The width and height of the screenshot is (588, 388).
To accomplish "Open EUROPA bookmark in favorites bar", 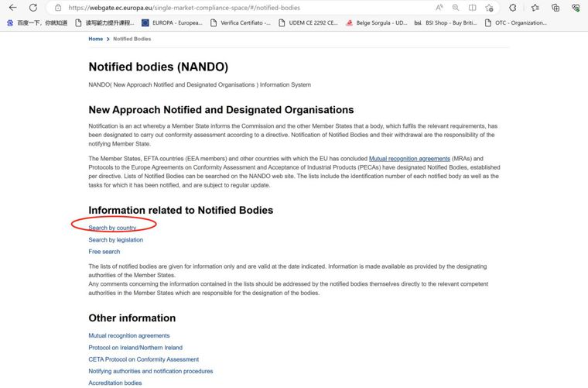I will click(x=172, y=23).
